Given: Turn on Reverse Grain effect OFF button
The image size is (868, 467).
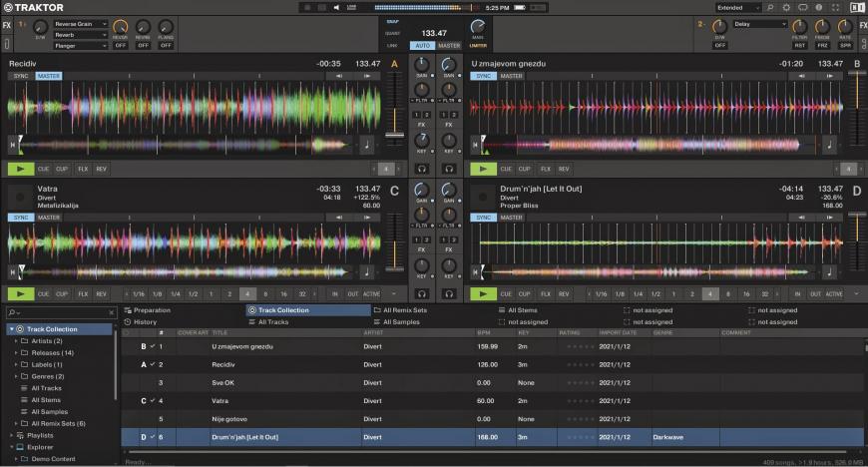Looking at the screenshot, I should [120, 46].
